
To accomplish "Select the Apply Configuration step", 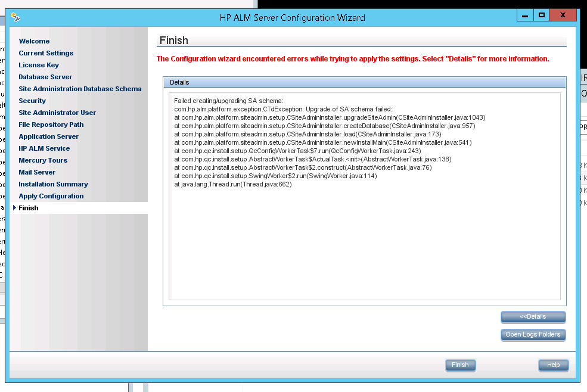I will click(51, 196).
